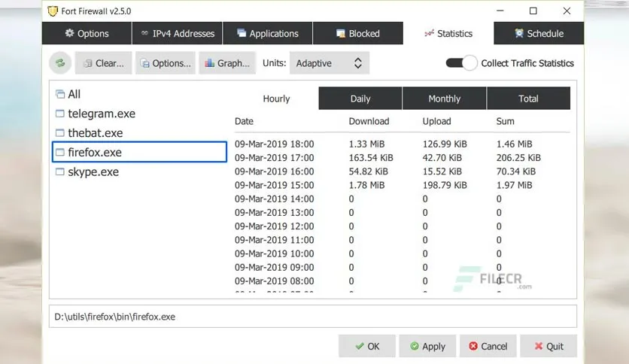
Task: Switch to Daily statistics view
Action: coord(360,99)
